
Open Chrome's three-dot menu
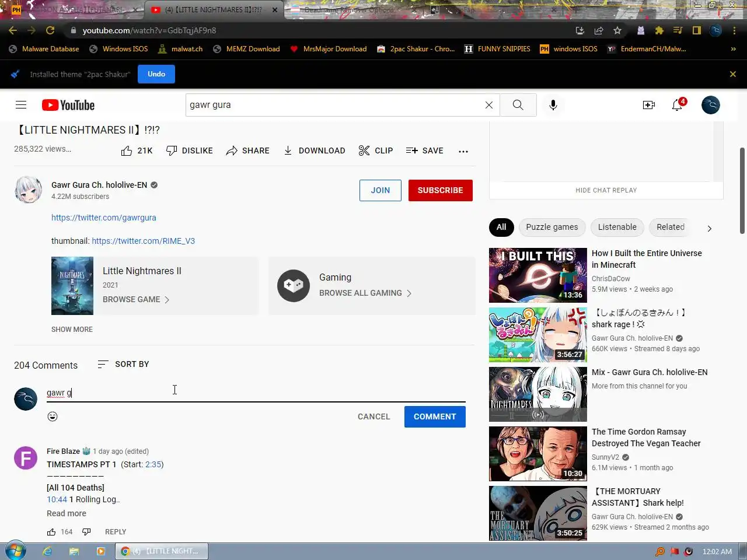point(734,30)
